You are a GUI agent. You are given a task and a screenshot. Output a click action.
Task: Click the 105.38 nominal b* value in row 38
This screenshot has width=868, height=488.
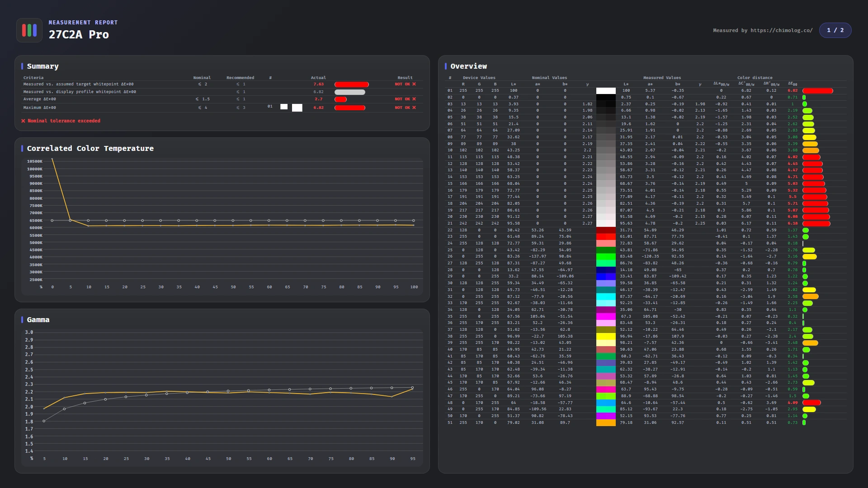pos(565,337)
